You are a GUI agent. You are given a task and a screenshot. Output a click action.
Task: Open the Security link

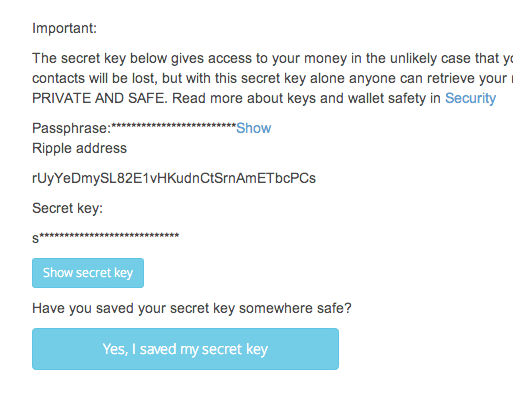(x=470, y=98)
